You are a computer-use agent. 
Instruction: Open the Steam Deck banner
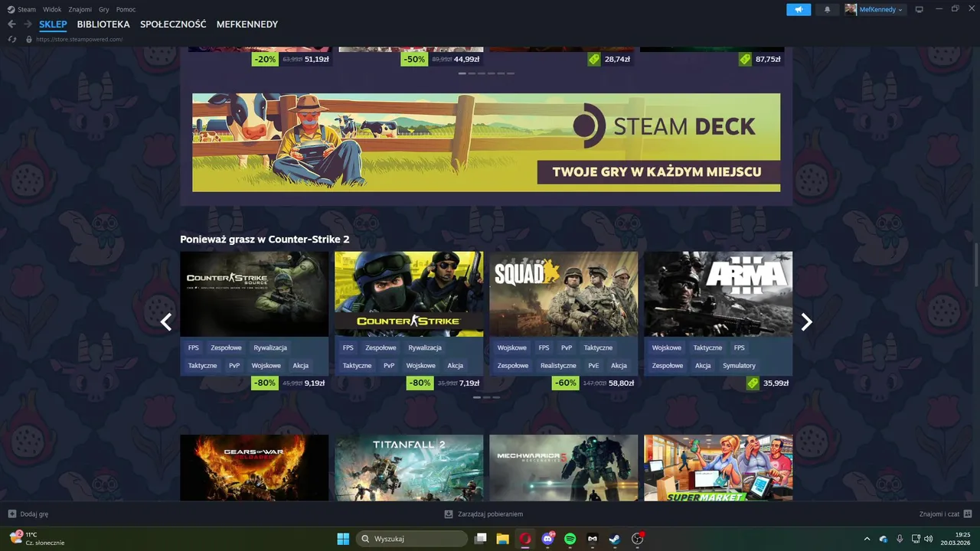486,142
